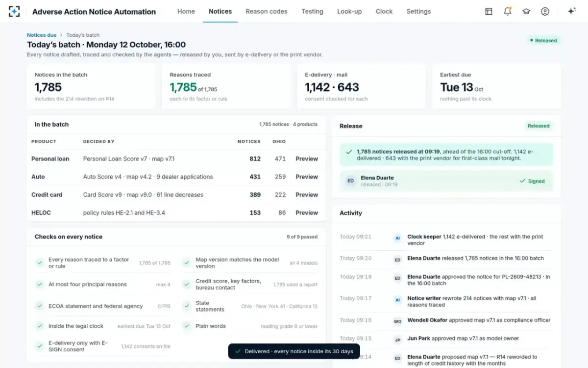This screenshot has height=368, width=588.
Task: Click the Released badge in the Release panel
Action: tap(539, 126)
